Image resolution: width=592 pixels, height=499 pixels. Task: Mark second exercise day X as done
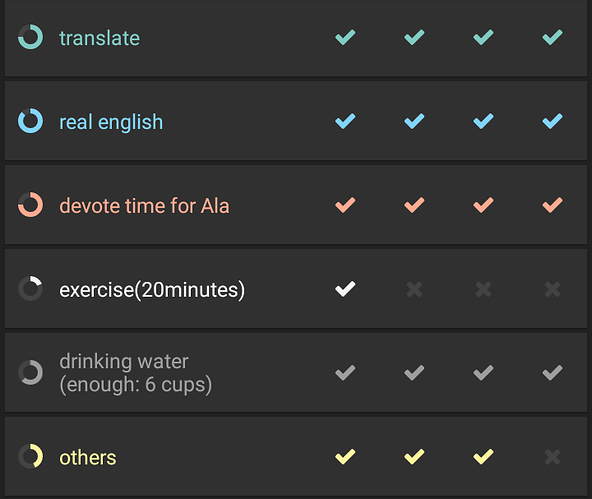click(x=414, y=289)
